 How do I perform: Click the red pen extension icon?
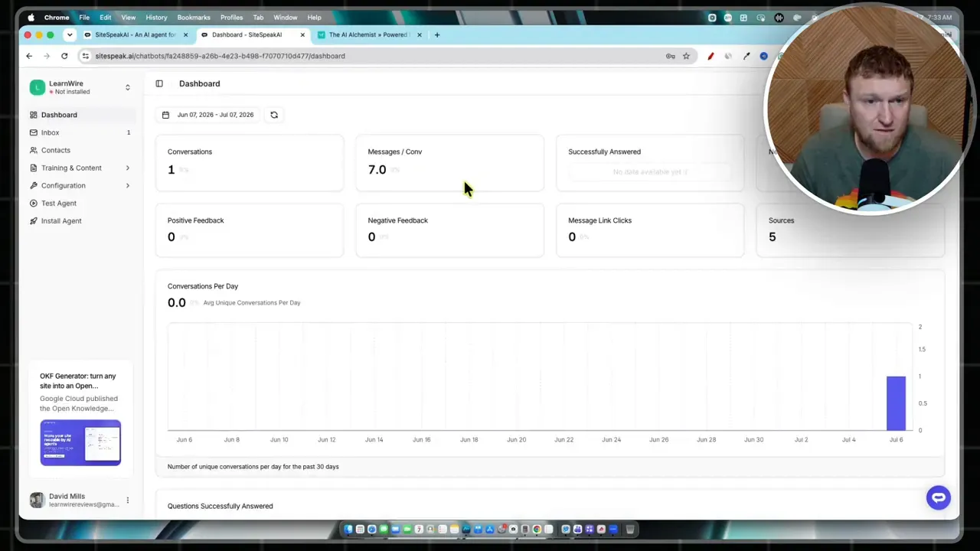click(x=710, y=56)
